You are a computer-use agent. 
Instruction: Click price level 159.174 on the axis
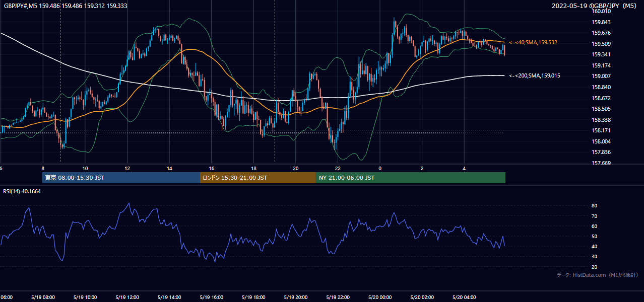pyautogui.click(x=602, y=66)
